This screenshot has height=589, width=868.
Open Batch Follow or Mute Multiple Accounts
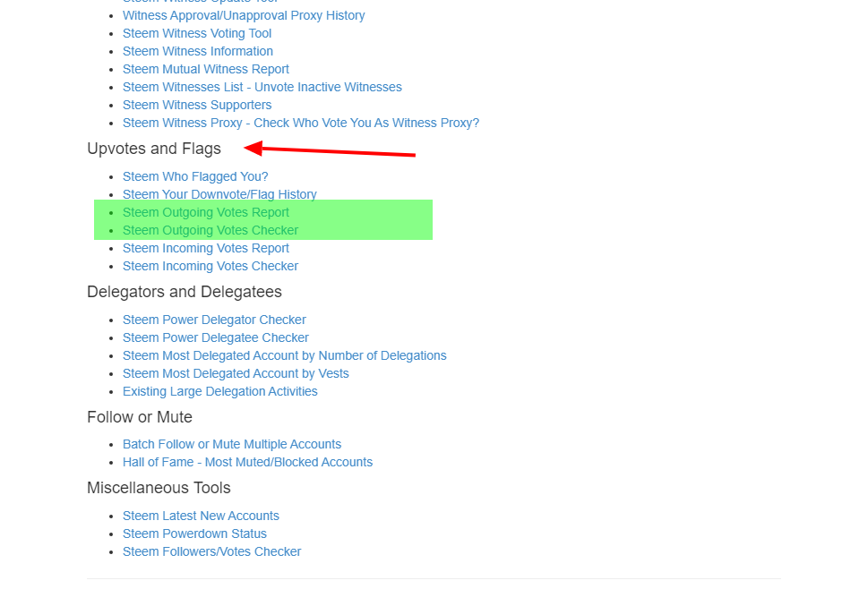(232, 444)
